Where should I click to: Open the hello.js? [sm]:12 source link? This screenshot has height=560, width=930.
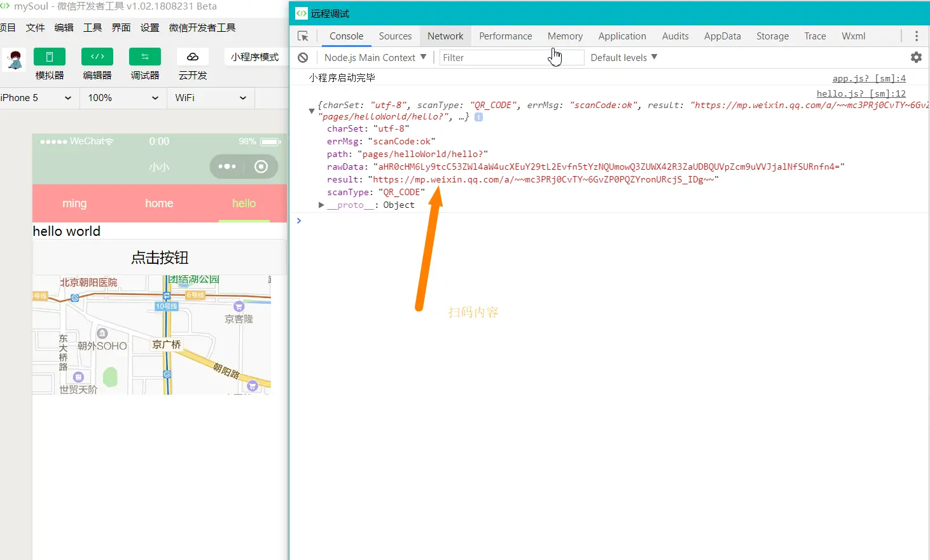(x=861, y=93)
